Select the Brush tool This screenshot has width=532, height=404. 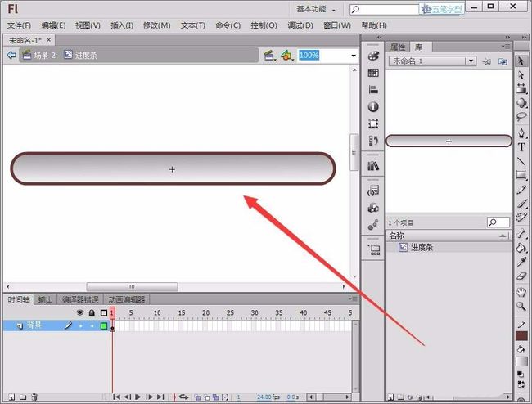pyautogui.click(x=521, y=203)
